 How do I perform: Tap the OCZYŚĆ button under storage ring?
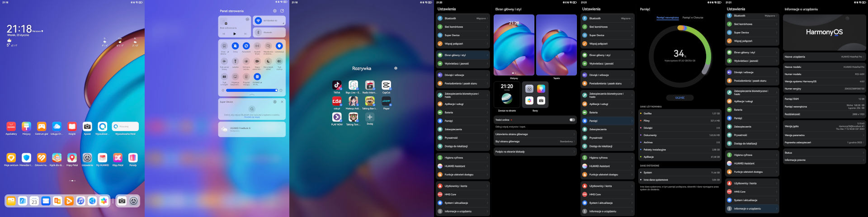[x=680, y=98]
